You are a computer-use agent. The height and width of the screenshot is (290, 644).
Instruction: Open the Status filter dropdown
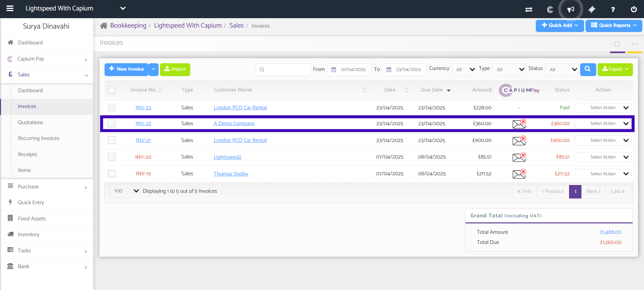point(562,70)
